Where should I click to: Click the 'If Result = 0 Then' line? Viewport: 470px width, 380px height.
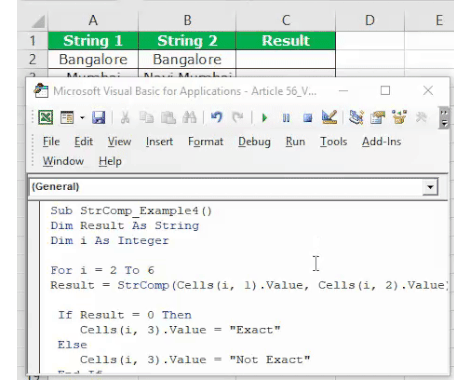pos(125,315)
